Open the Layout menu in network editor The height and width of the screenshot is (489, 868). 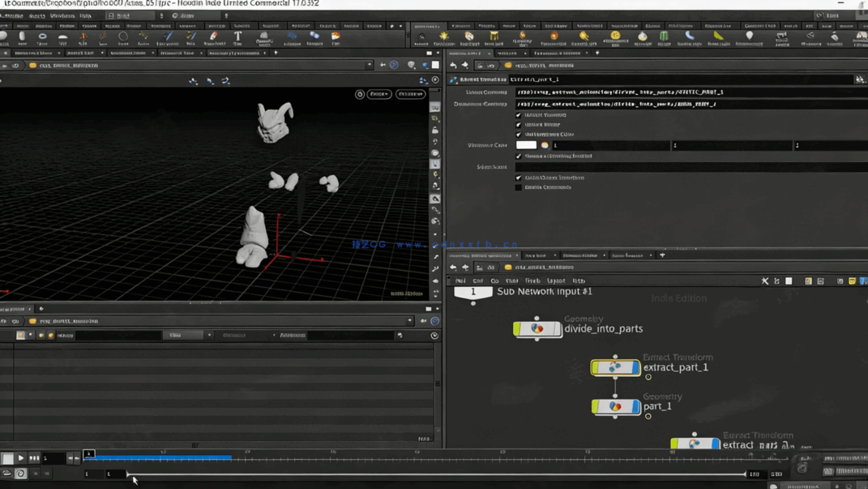point(555,281)
